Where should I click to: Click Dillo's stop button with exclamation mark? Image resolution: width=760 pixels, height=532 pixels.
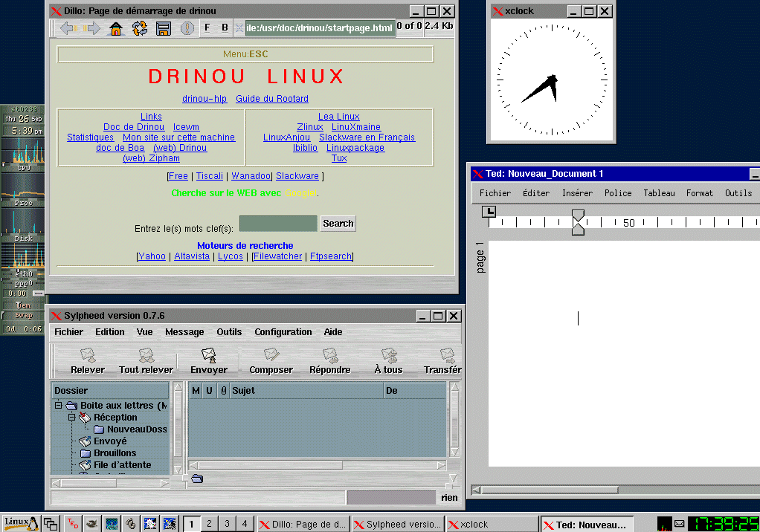187,28
